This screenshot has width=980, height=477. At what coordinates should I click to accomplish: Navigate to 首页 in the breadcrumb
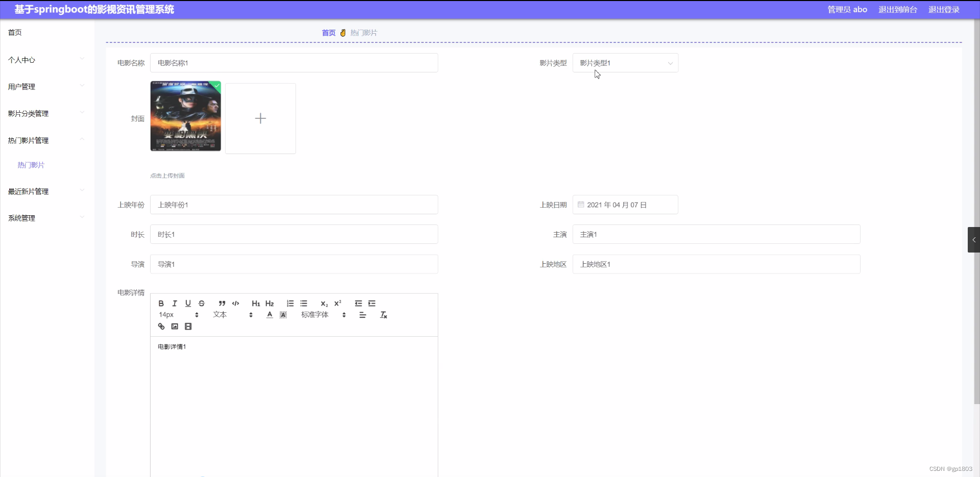click(328, 32)
